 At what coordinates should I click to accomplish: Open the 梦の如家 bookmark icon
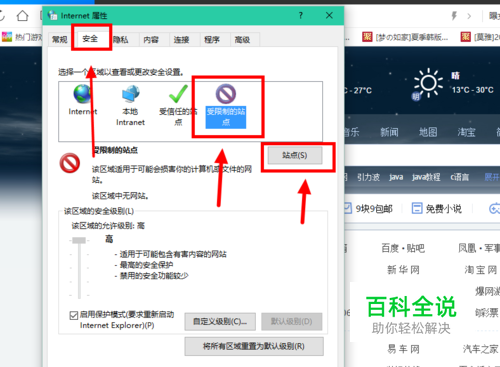coord(367,37)
